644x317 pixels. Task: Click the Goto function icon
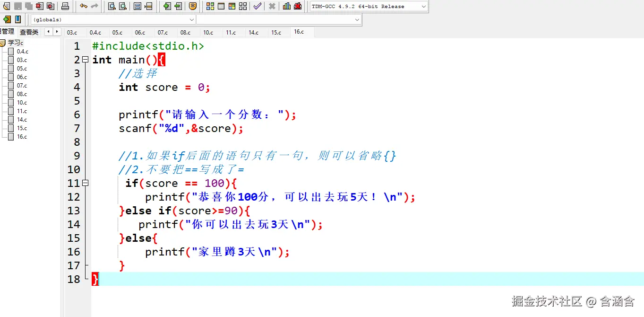point(137,6)
